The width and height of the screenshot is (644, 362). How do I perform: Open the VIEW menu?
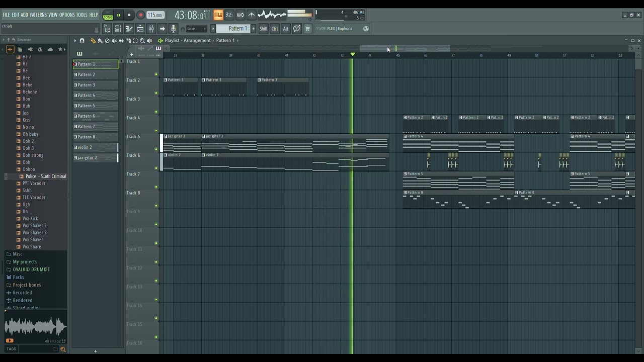pyautogui.click(x=53, y=15)
